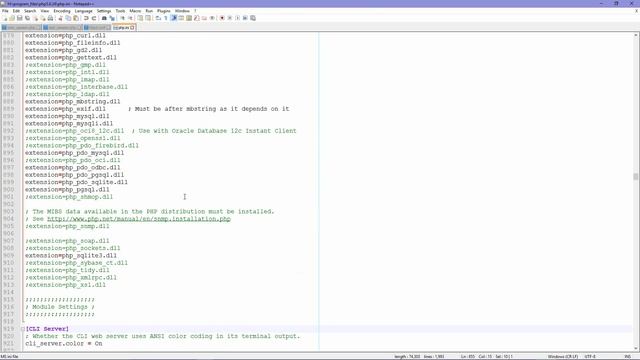The height and width of the screenshot is (360, 640).
Task: Open the User Defined Language toolbar icon
Action: (181, 18)
